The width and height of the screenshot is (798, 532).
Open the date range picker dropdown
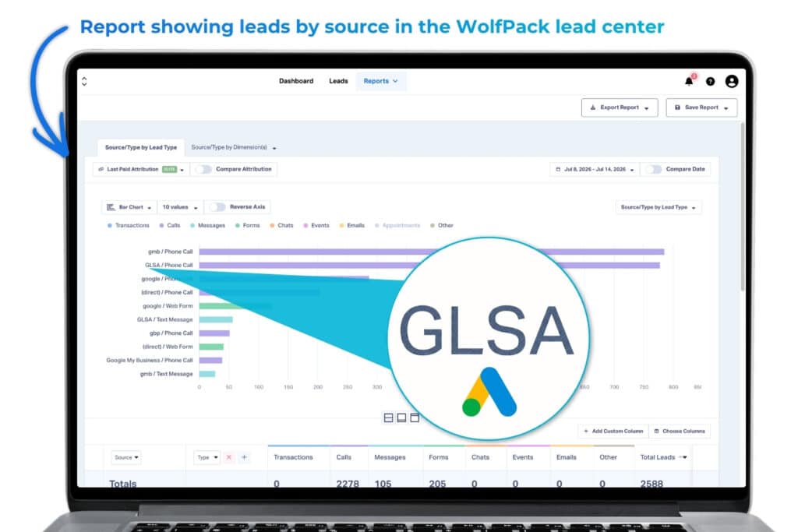(x=595, y=169)
